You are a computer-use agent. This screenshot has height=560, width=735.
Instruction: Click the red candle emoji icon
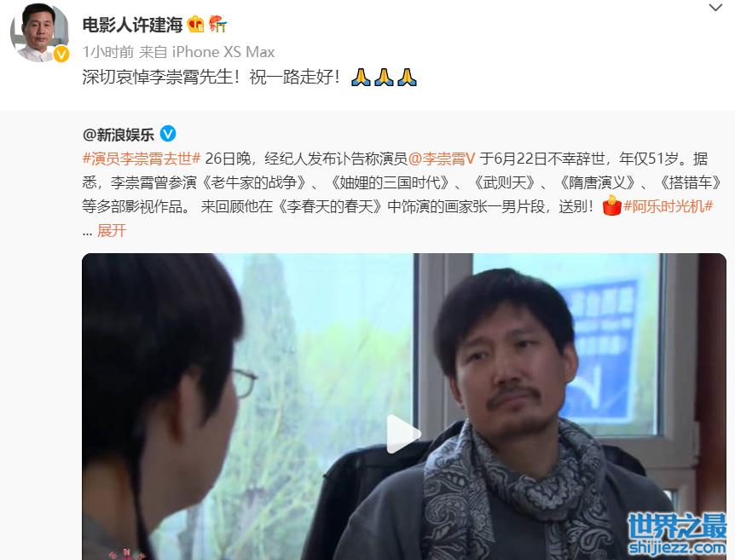[611, 205]
